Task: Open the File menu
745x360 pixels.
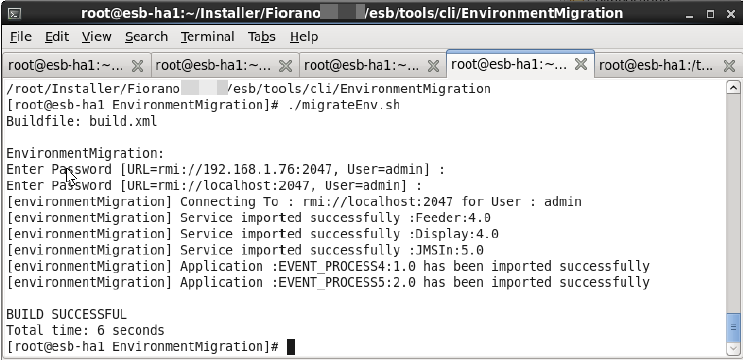Action: [21, 37]
